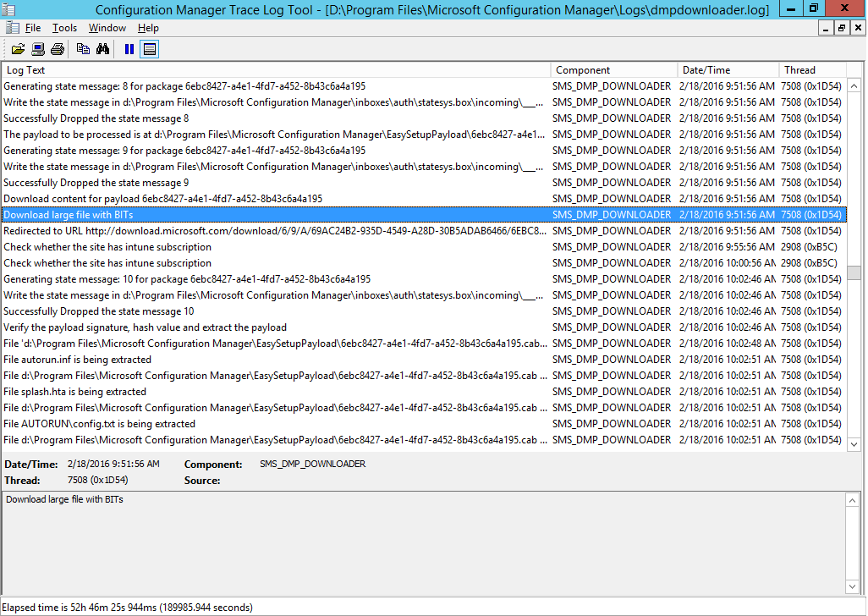The image size is (868, 616).
Task: Select row 'Generating state message: 8 for package'
Action: (x=424, y=86)
